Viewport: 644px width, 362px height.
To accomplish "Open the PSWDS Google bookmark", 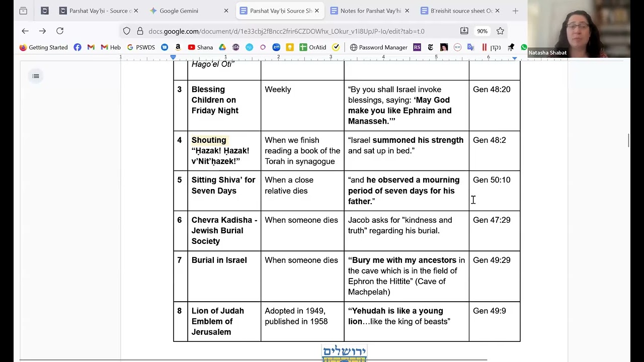I will click(x=141, y=47).
